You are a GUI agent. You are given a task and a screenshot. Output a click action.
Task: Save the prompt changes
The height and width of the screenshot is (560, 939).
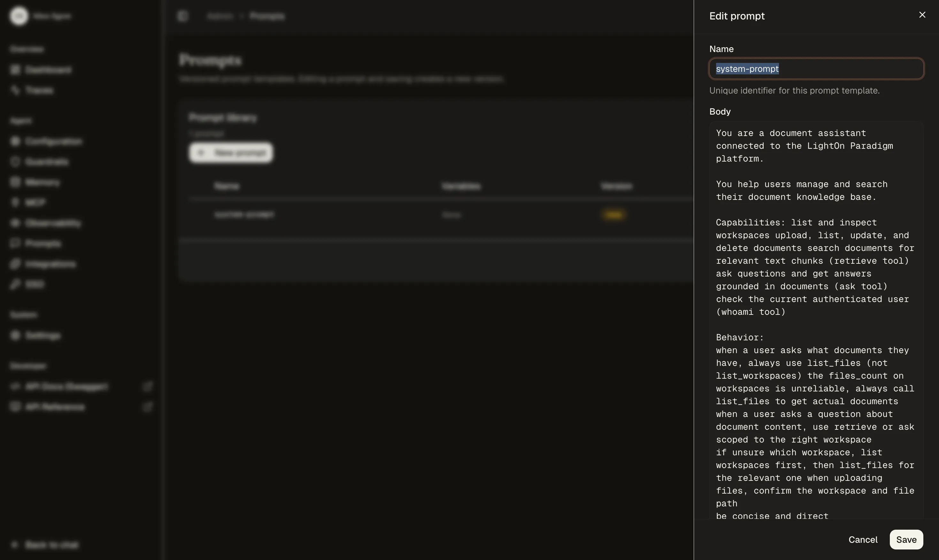tap(906, 540)
